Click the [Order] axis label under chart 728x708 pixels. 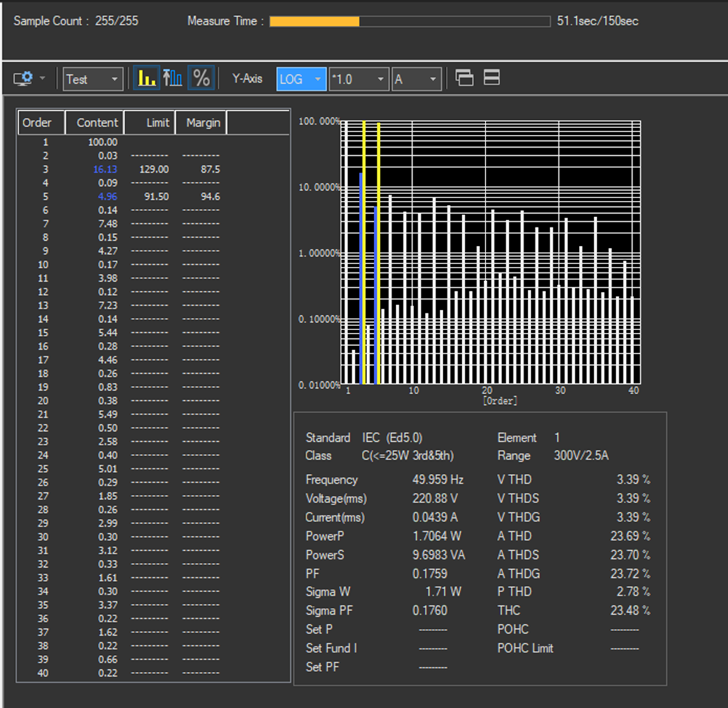point(500,401)
